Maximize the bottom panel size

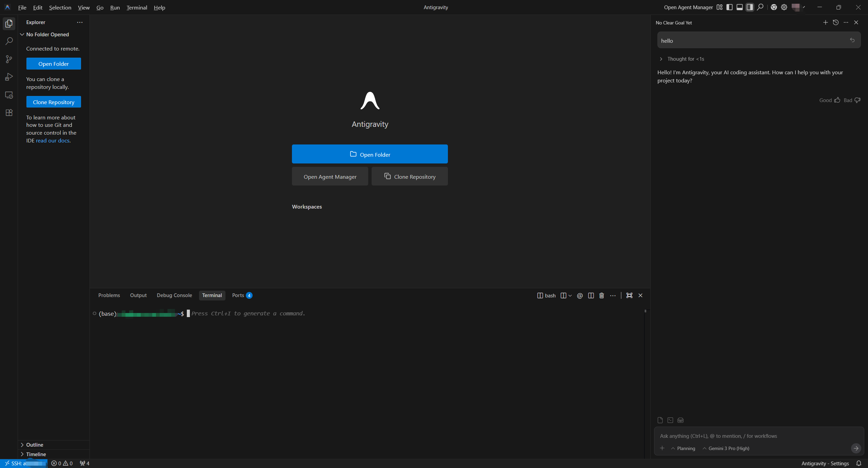pos(629,296)
